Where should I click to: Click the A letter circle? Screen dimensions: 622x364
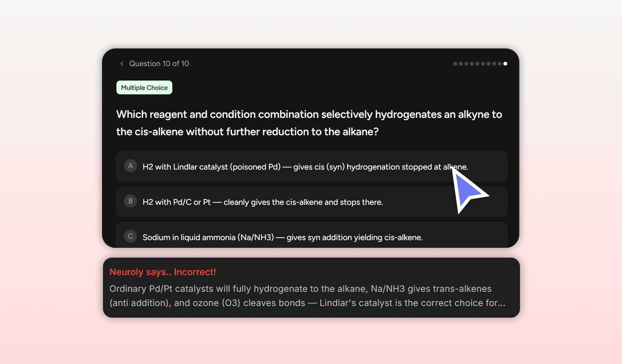tap(131, 166)
